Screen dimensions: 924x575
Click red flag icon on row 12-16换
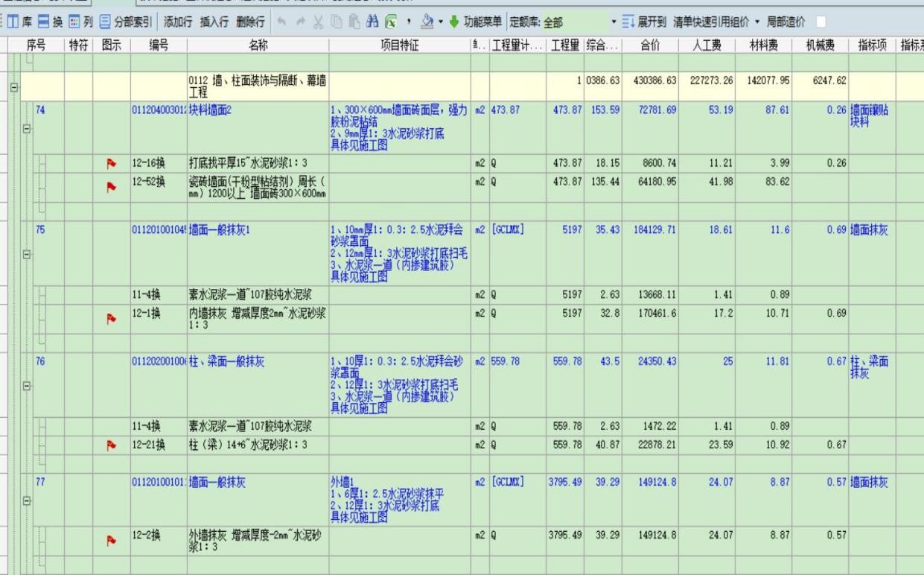tap(112, 163)
